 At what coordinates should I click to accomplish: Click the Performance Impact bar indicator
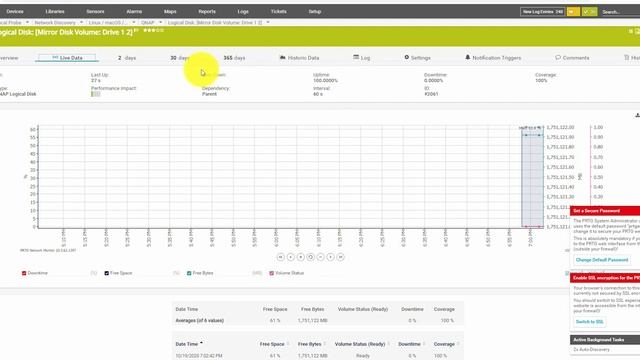point(96,94)
